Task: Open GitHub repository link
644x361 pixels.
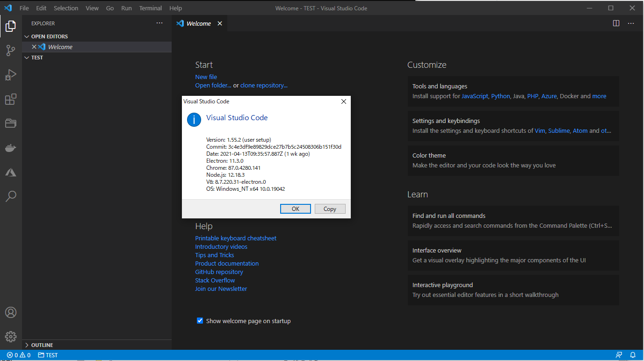Action: [x=219, y=272]
